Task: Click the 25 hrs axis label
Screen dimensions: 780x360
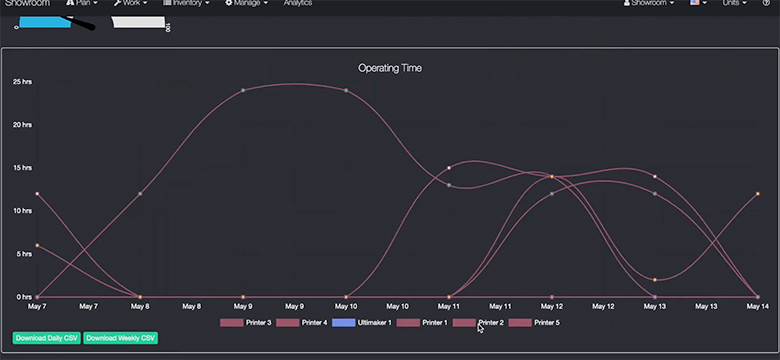Action: [x=23, y=82]
